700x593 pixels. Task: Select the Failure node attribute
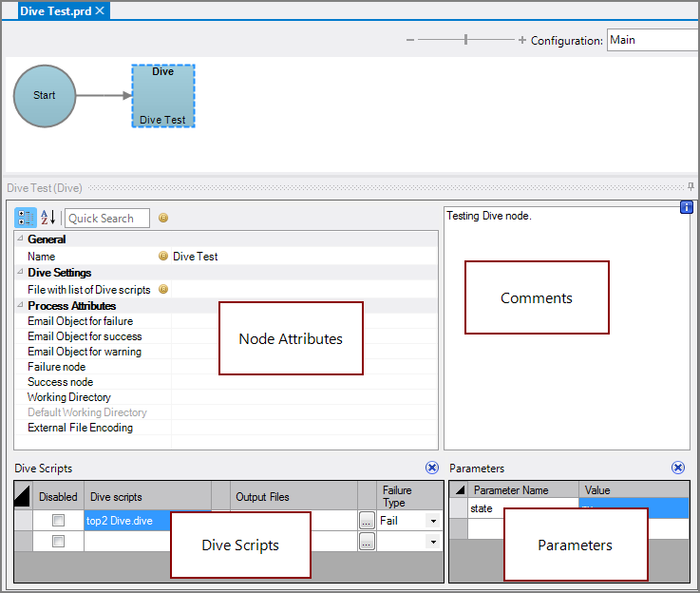tap(57, 367)
